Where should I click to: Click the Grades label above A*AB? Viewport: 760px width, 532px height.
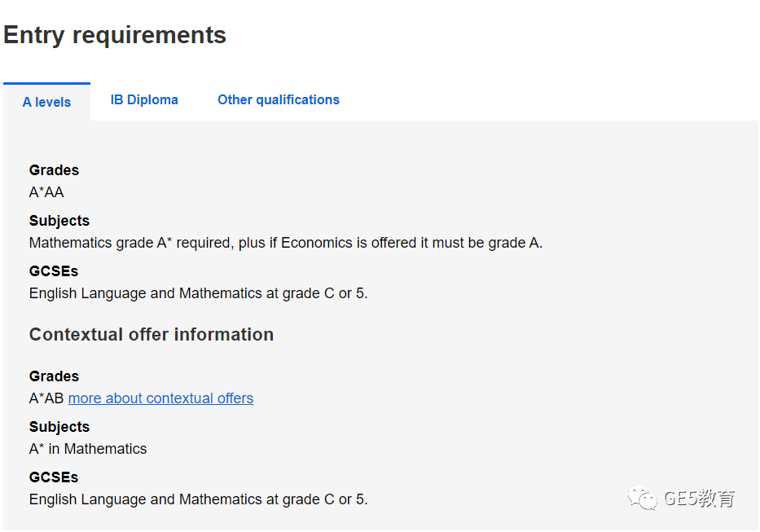tap(54, 376)
